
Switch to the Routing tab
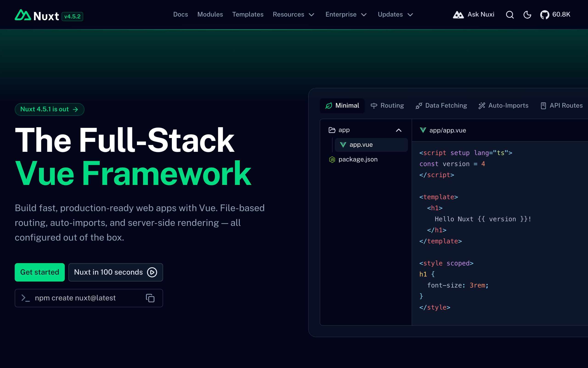click(387, 106)
